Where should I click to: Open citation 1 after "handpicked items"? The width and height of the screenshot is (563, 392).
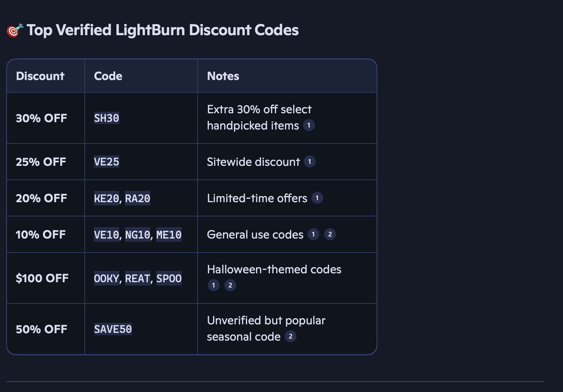click(x=309, y=125)
